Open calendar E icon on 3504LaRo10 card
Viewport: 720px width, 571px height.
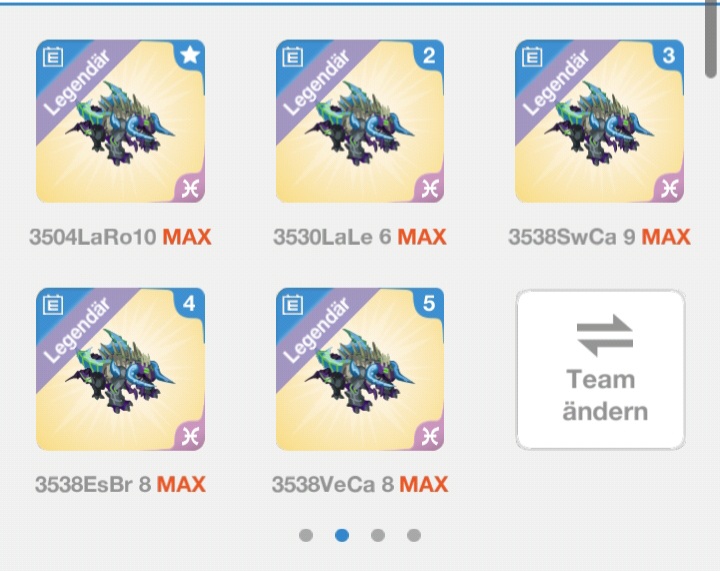coord(53,57)
